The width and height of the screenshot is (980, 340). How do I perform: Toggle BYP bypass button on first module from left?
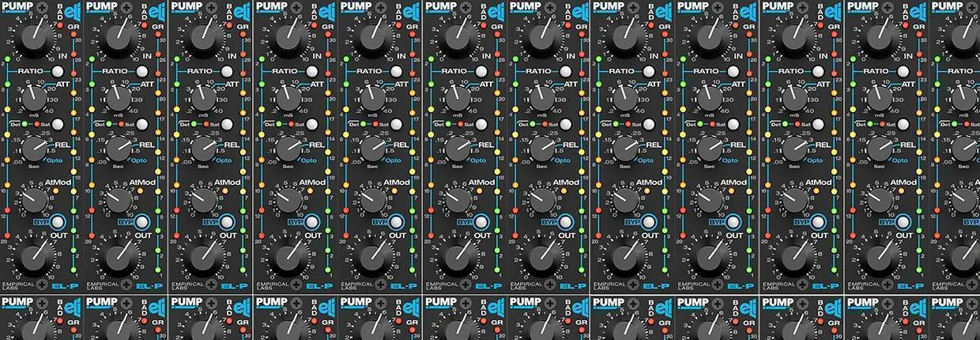[58, 222]
